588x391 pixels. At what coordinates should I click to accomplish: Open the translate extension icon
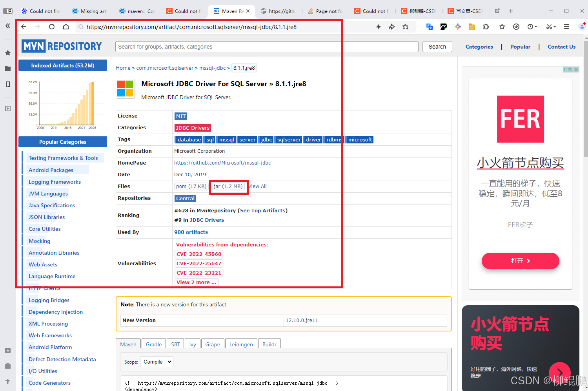click(430, 27)
